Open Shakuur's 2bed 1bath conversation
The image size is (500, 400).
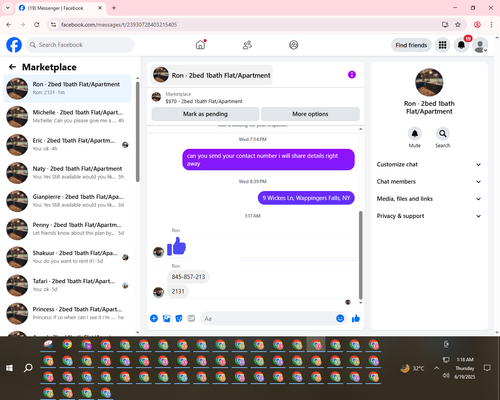click(x=67, y=257)
